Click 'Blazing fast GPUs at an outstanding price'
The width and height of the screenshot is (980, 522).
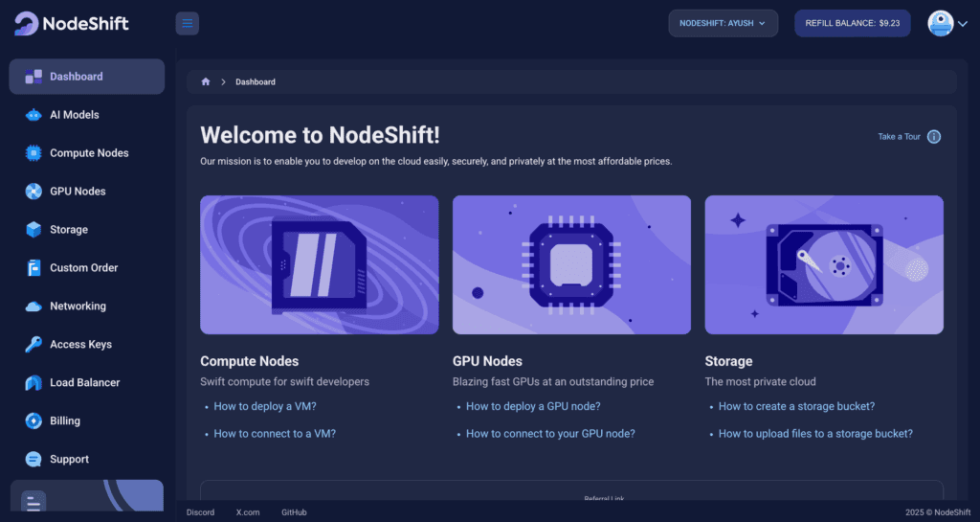(x=553, y=382)
